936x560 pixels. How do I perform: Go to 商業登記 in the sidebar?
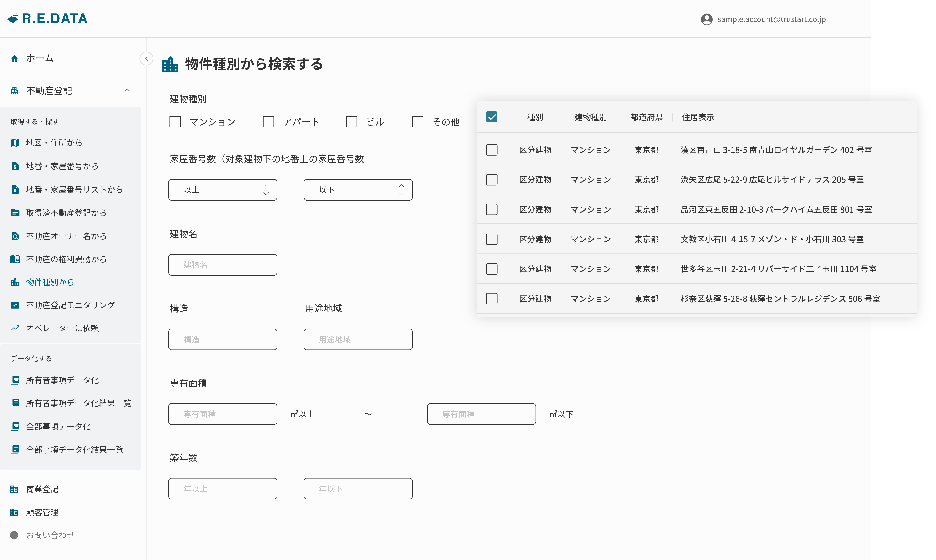[x=42, y=489]
